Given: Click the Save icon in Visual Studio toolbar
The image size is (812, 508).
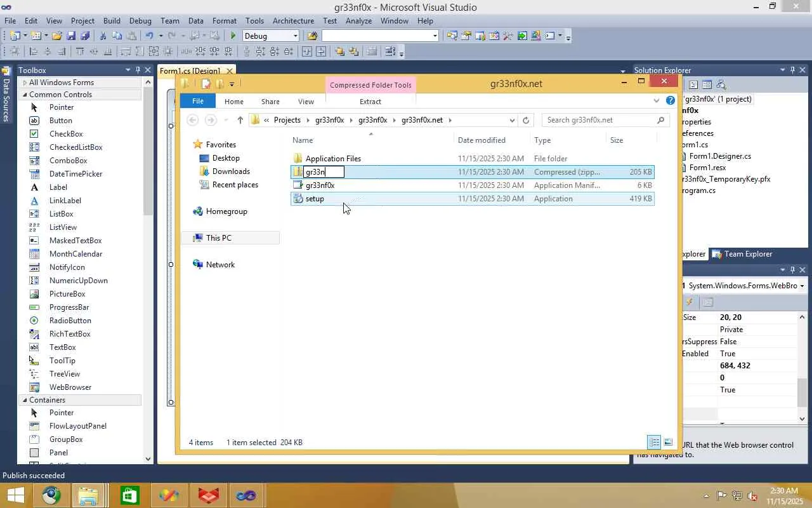Looking at the screenshot, I should click(71, 36).
